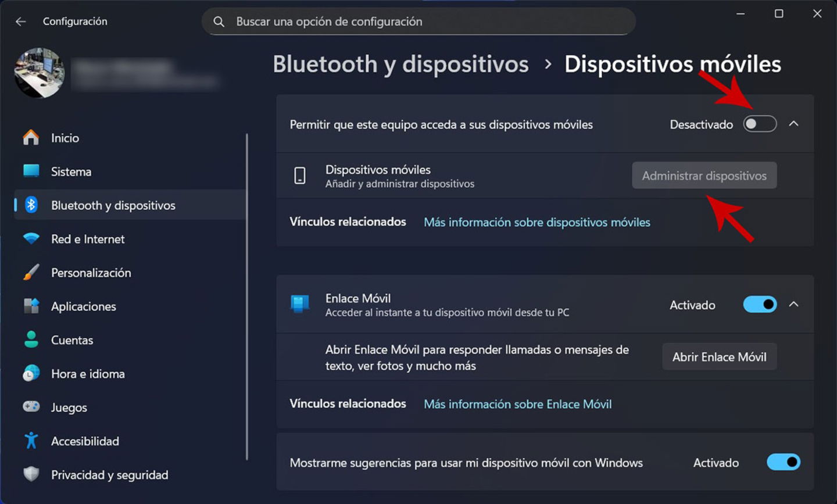Click the Personalización paintbrush icon
Screen dimensions: 837x504
point(31,272)
